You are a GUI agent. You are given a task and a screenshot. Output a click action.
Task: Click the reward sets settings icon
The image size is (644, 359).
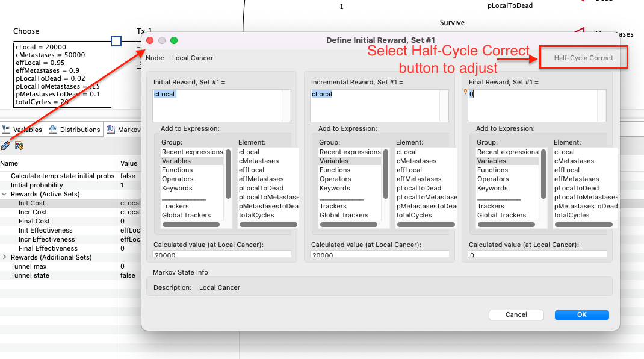tap(19, 145)
